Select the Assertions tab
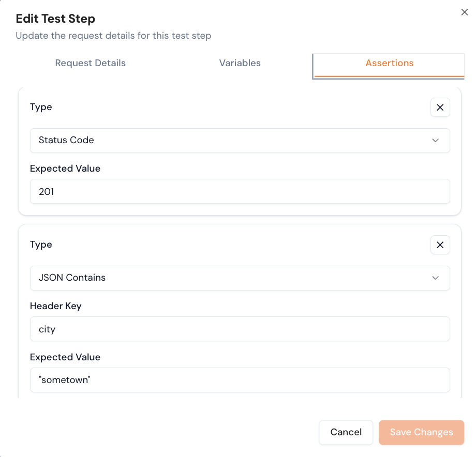The height and width of the screenshot is (457, 476). 389,63
